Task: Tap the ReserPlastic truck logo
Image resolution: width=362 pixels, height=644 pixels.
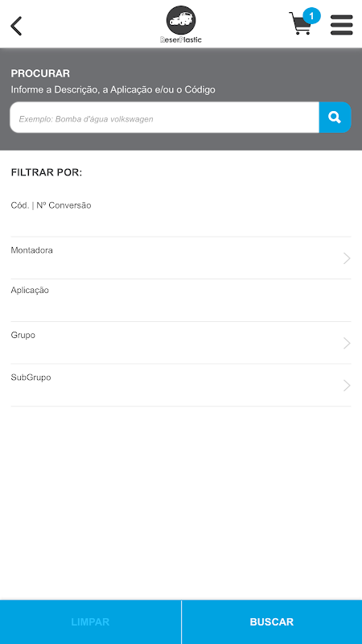Action: pyautogui.click(x=181, y=24)
